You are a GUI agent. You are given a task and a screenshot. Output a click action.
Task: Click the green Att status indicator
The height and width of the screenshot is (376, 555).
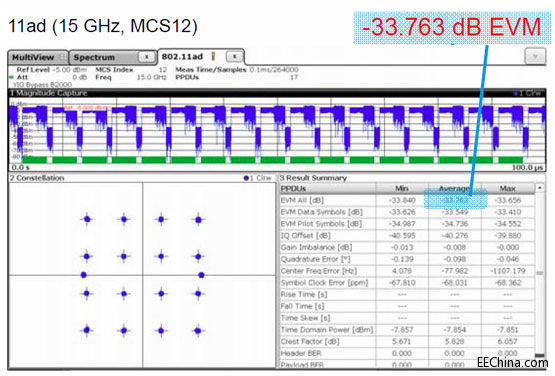(11, 77)
